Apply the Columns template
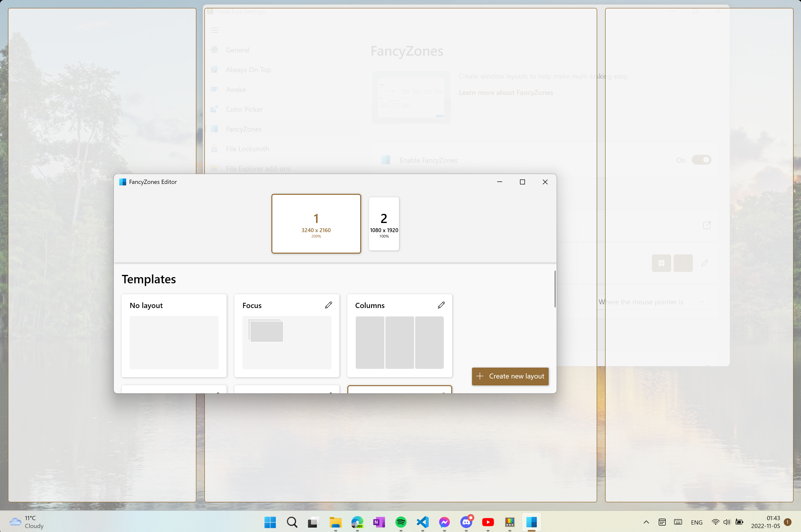801x532 pixels. [x=400, y=342]
